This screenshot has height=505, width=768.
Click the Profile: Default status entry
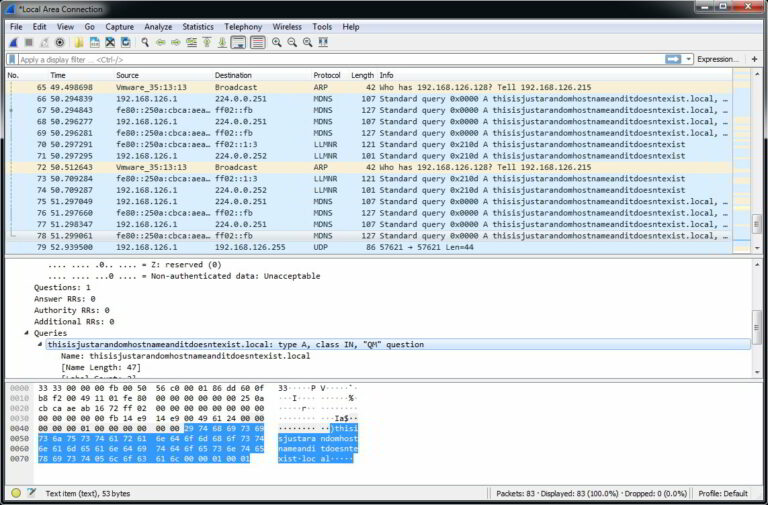click(x=723, y=493)
